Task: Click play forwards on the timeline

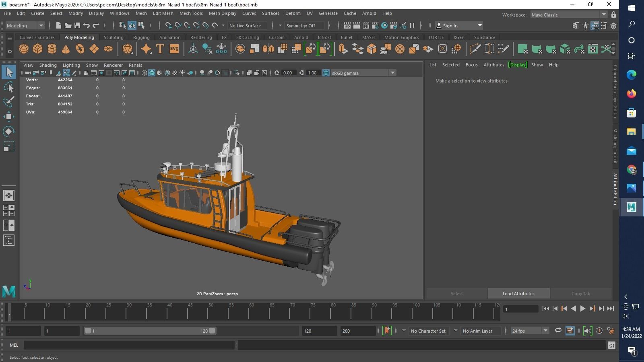Action: pos(583,309)
